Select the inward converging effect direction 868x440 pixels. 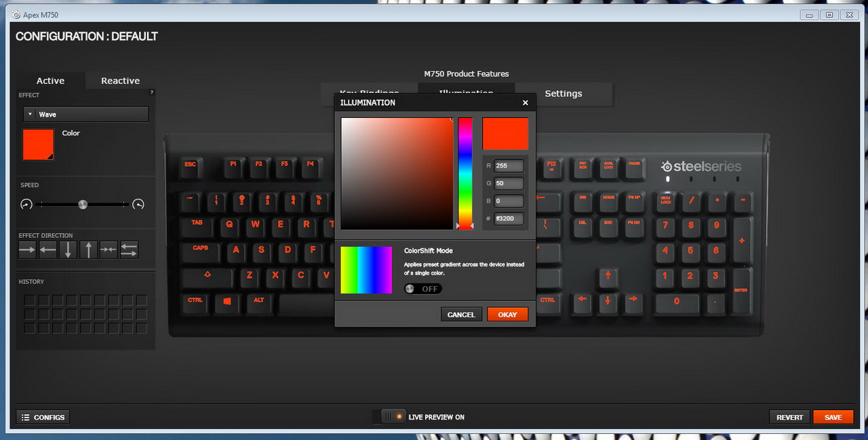[x=108, y=250]
